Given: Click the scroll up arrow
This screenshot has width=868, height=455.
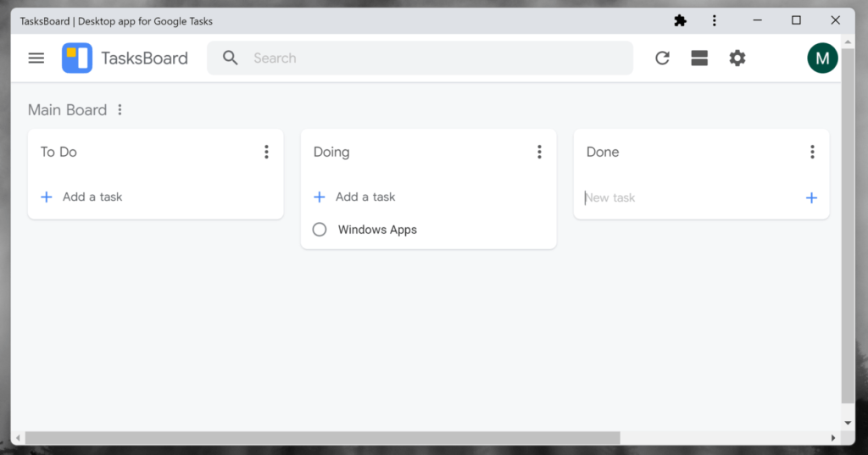Looking at the screenshot, I should pyautogui.click(x=848, y=42).
